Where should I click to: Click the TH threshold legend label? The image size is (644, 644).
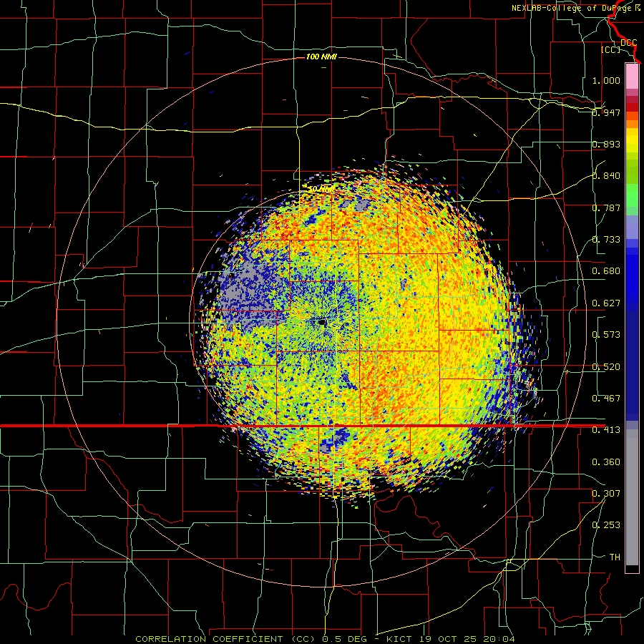[615, 557]
